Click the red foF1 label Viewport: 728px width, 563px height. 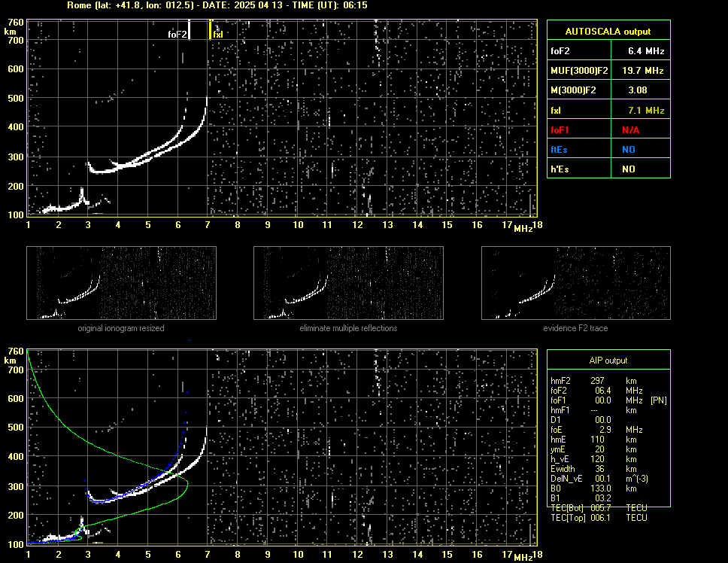[560, 130]
